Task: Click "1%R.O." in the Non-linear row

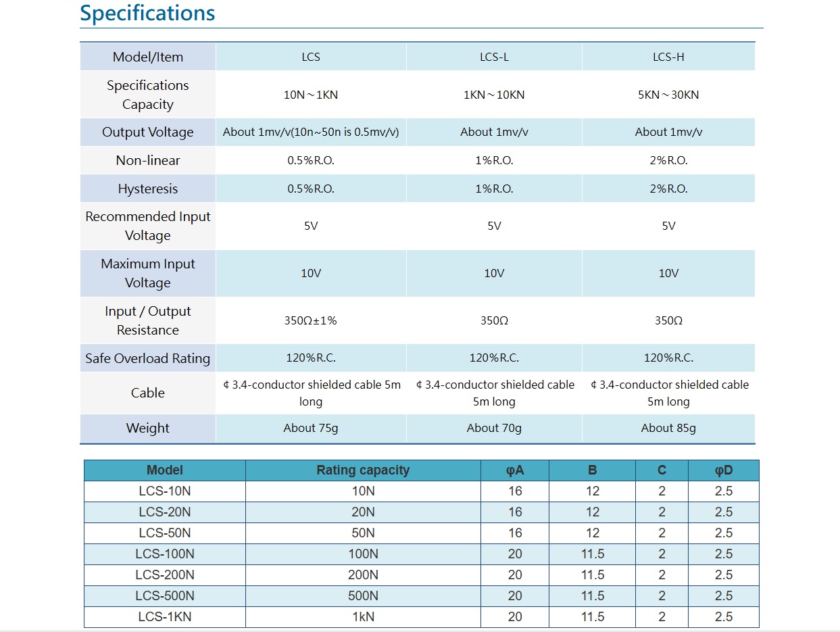Action: pos(494,161)
